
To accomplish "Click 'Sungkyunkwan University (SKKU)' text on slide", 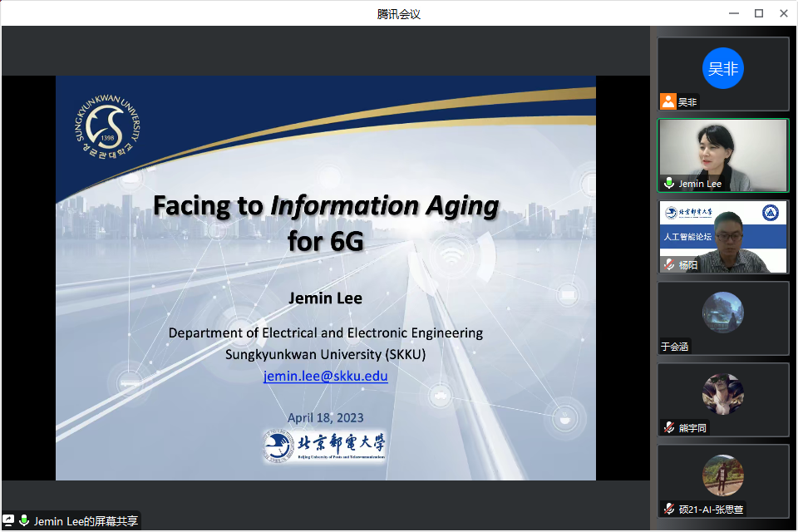I will 326,354.
